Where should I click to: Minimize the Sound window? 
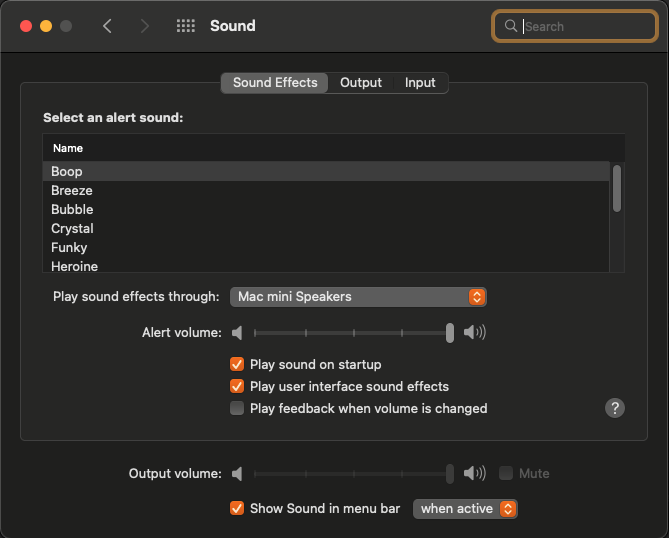tap(46, 26)
